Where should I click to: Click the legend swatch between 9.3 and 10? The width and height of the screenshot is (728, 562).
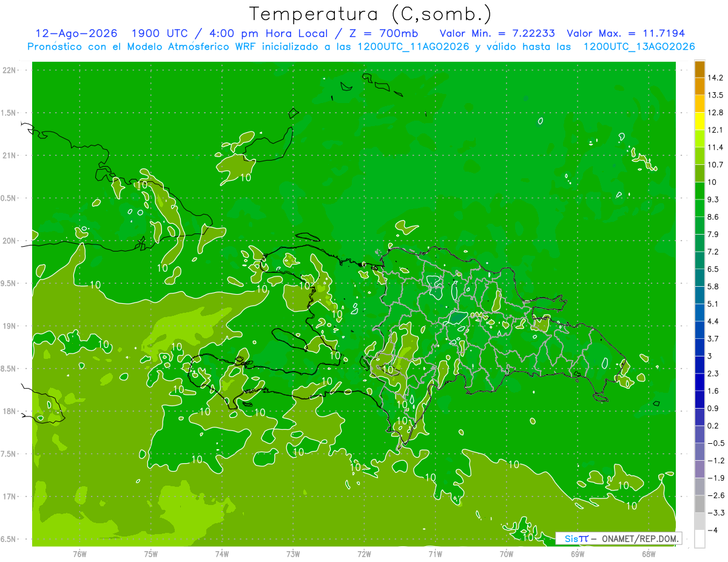tap(699, 191)
